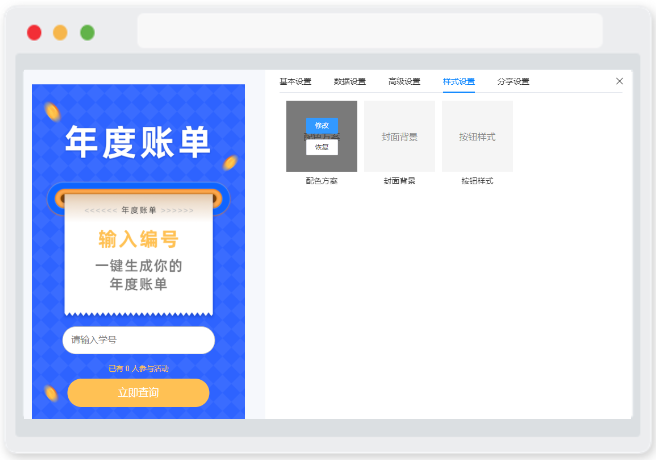
Task: Click the 封面背景 caption below the tile
Action: click(x=400, y=181)
